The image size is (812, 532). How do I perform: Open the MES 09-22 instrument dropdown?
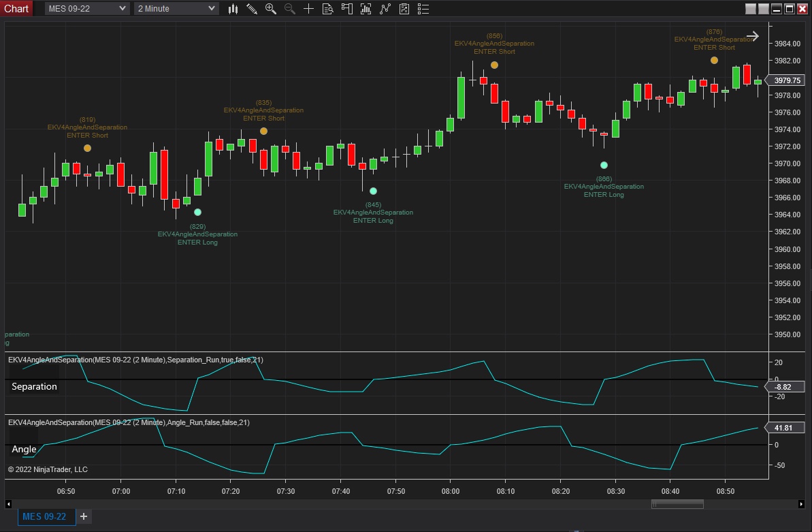pyautogui.click(x=86, y=9)
